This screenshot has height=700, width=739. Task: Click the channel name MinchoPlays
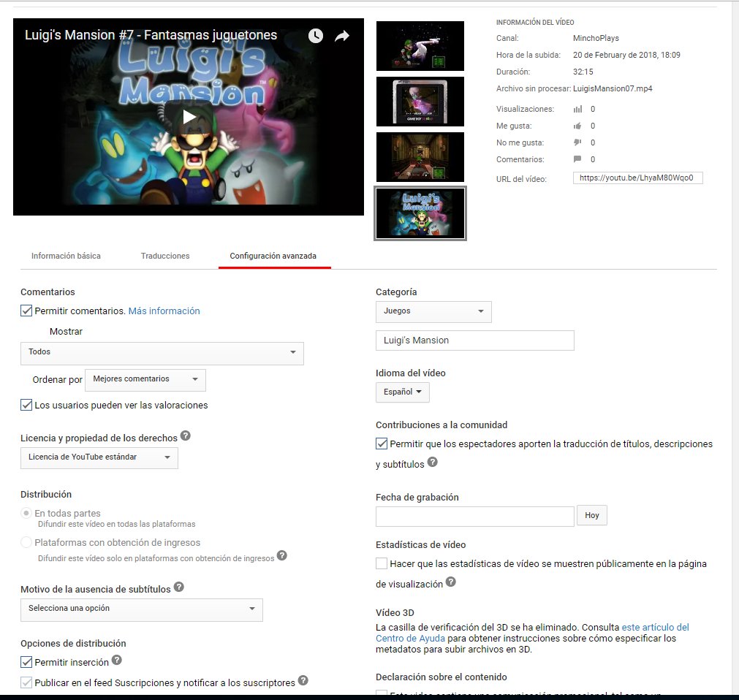coord(596,38)
